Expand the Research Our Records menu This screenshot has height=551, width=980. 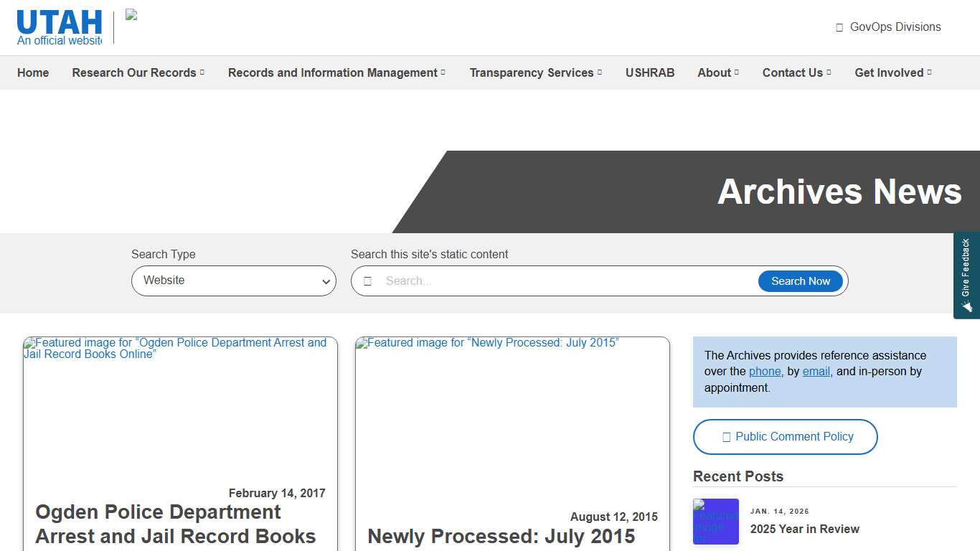click(x=138, y=72)
